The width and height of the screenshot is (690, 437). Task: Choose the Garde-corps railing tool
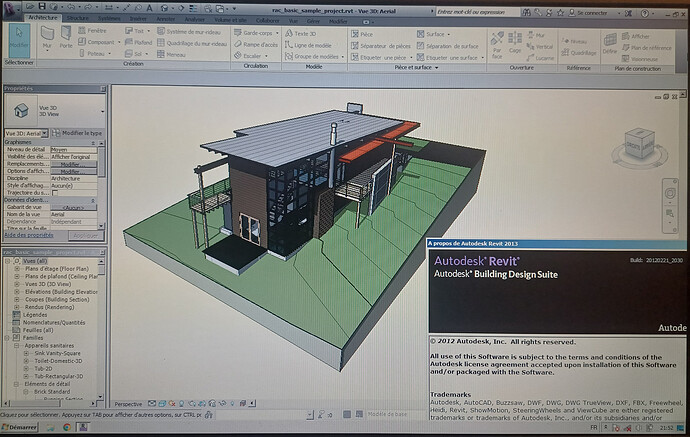pos(256,33)
